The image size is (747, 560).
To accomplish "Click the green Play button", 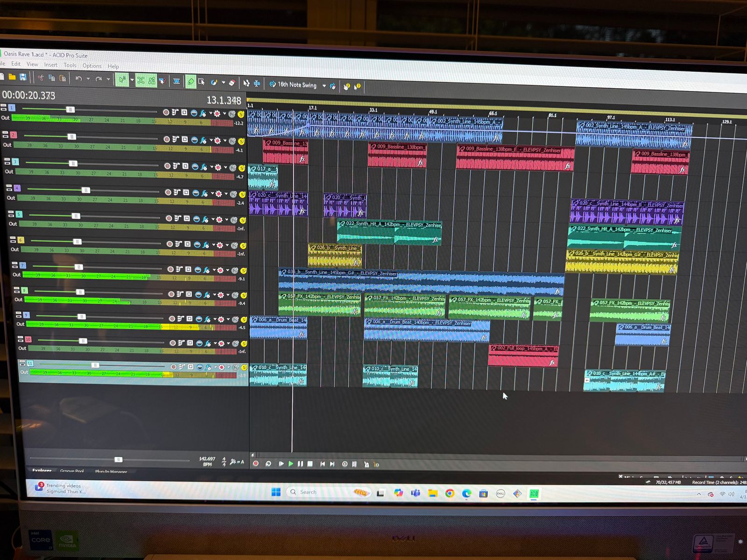I will click(291, 463).
